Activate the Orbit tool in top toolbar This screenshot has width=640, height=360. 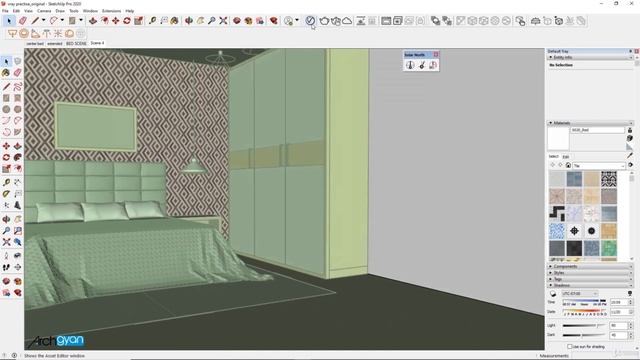pyautogui.click(x=189, y=20)
